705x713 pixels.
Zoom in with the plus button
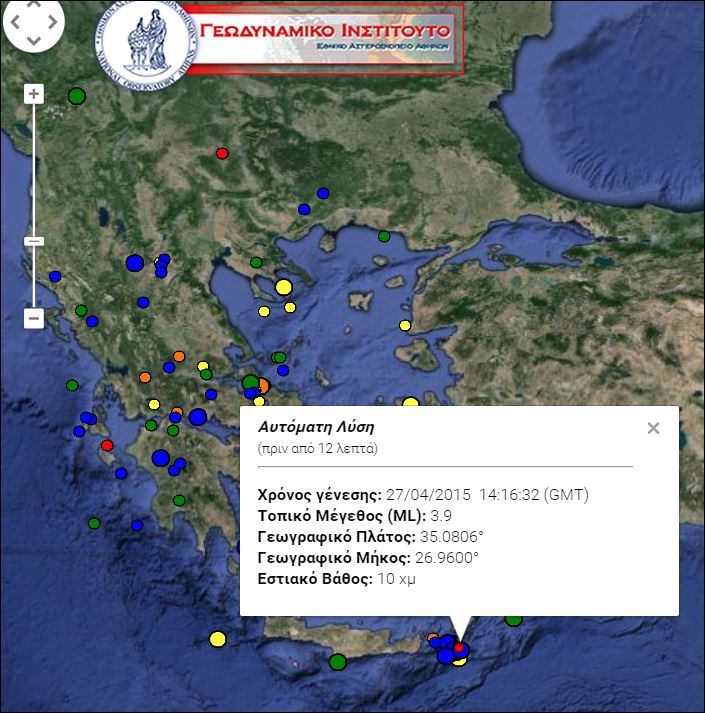click(34, 94)
